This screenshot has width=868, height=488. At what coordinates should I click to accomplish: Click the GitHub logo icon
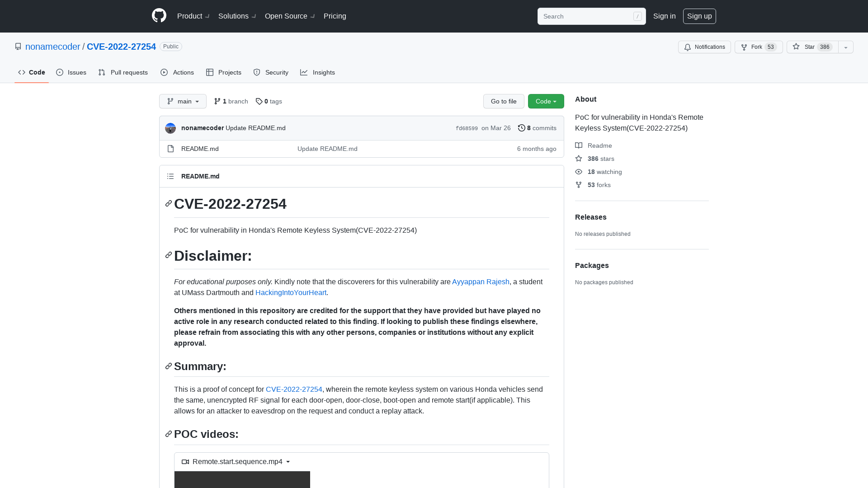point(159,16)
